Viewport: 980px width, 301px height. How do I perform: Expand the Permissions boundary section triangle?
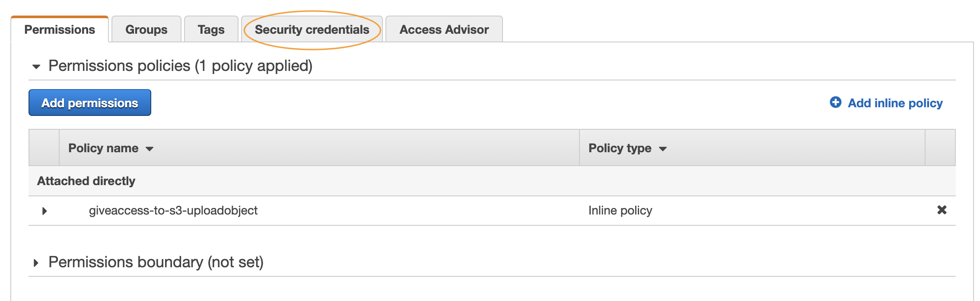36,263
